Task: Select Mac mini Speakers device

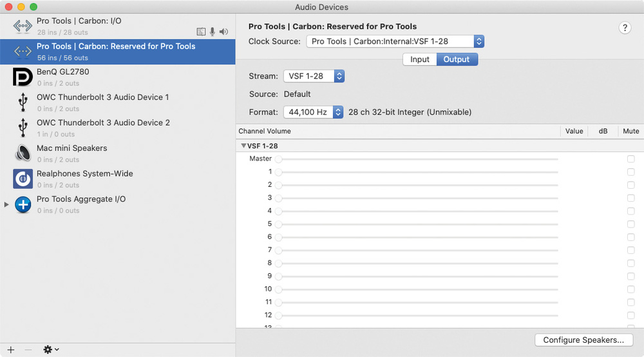Action: [117, 153]
